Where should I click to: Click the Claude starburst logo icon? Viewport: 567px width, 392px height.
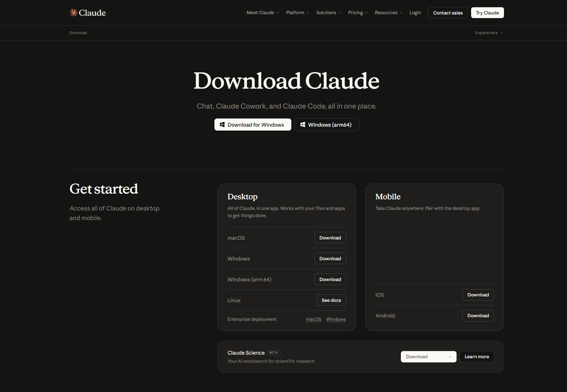point(74,12)
